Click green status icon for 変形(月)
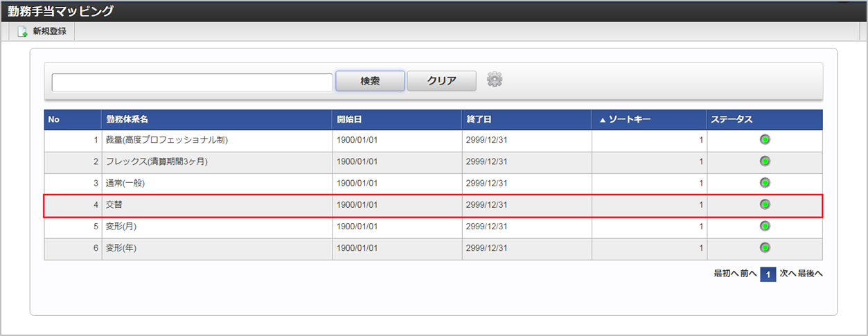This screenshot has width=868, height=336. pyautogui.click(x=765, y=226)
